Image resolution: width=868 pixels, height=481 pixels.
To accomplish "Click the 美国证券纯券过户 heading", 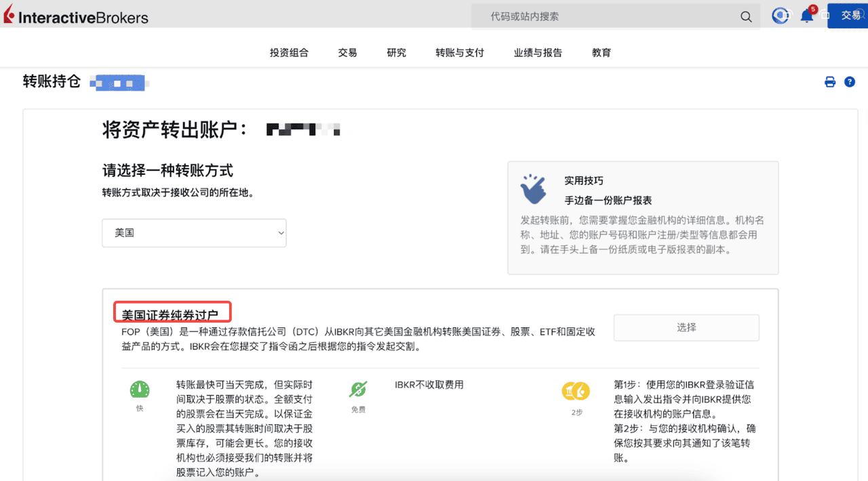I will click(170, 315).
